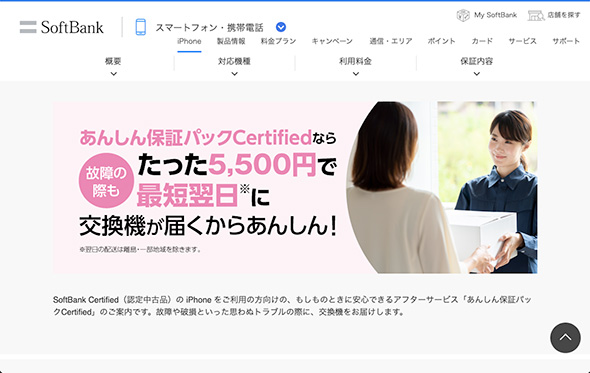This screenshot has height=373, width=590.
Task: Click the 故障の際も pink circle badge
Action: 106,181
